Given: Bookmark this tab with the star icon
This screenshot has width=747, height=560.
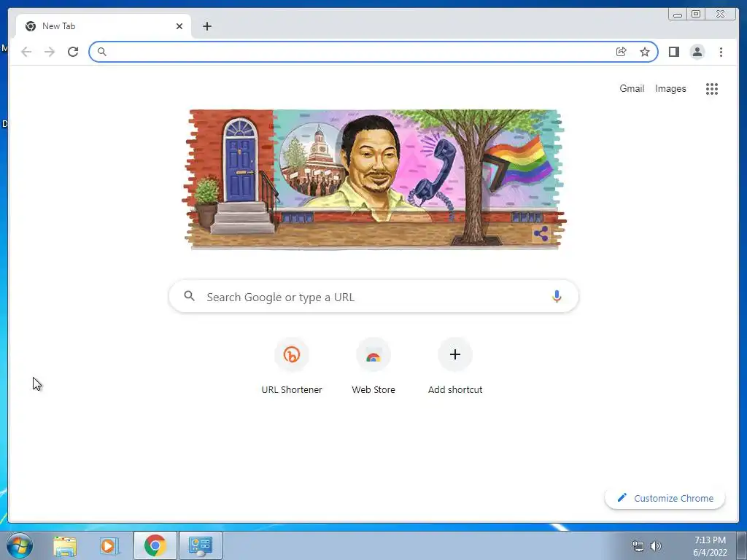Looking at the screenshot, I should (x=645, y=52).
